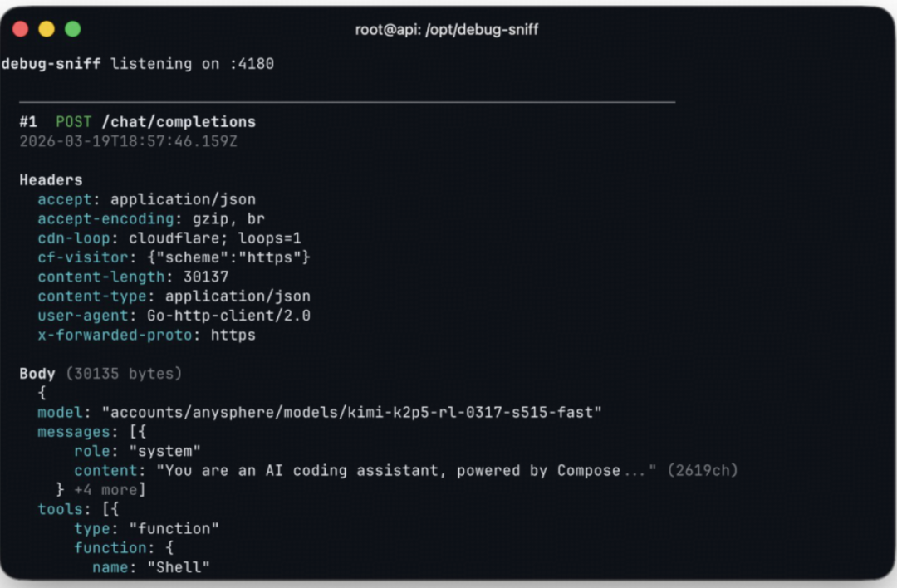Click the Headers section heading

point(51,179)
